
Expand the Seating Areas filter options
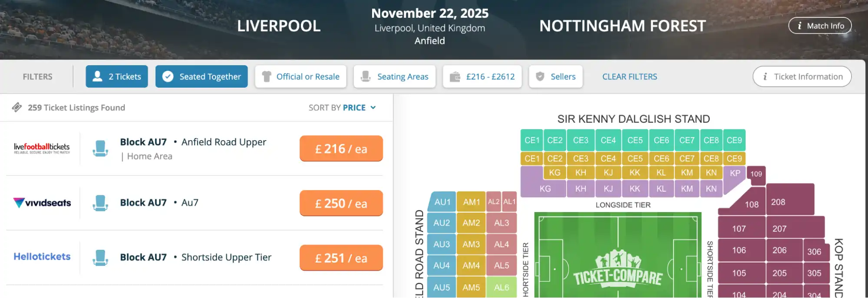click(x=394, y=76)
